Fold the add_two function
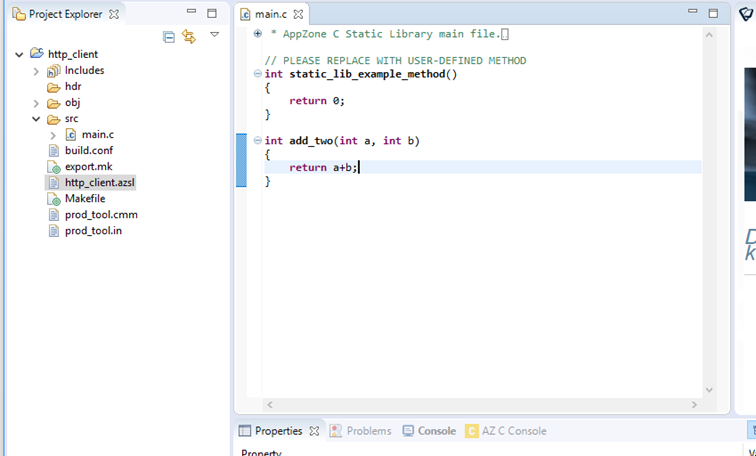 (257, 140)
